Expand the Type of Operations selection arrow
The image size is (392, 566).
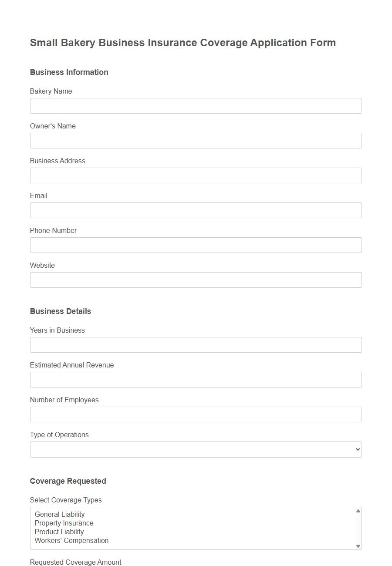[358, 449]
